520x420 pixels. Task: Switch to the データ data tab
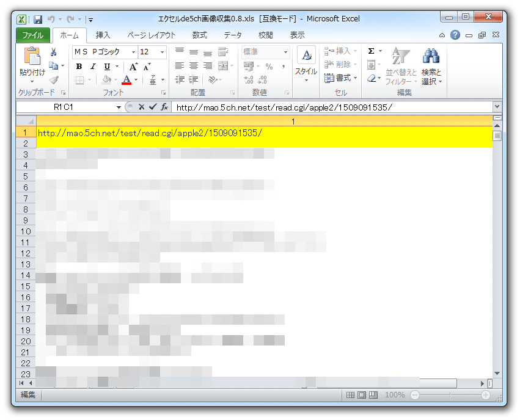pyautogui.click(x=232, y=35)
